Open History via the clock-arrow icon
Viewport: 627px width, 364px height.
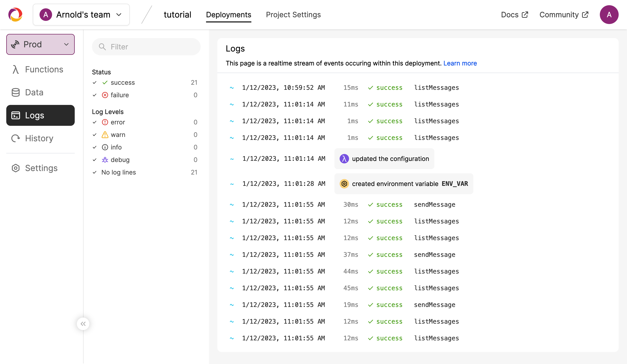click(x=16, y=138)
